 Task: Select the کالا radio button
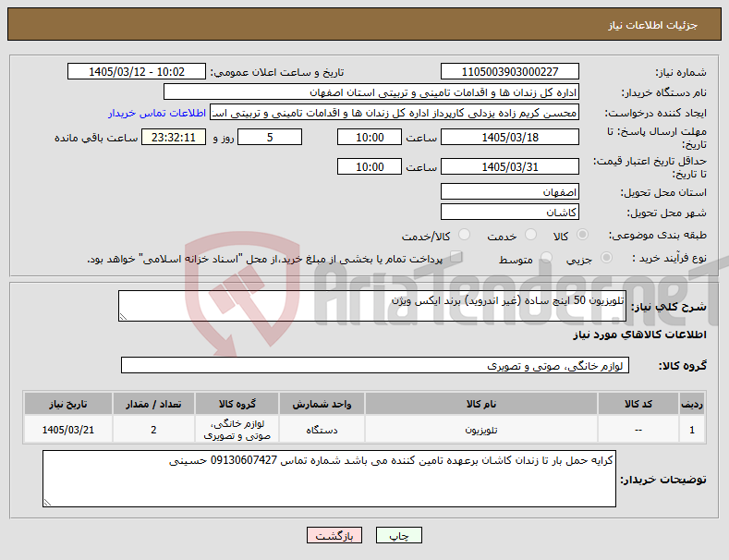coord(582,235)
